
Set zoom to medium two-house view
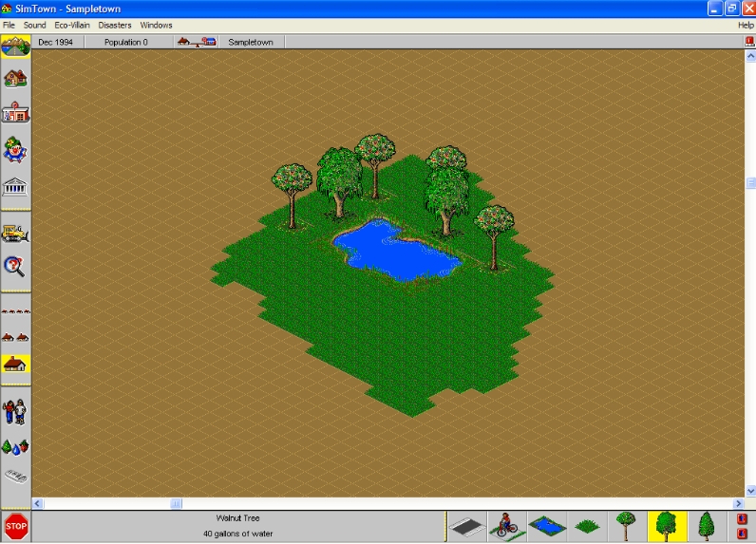15,337
